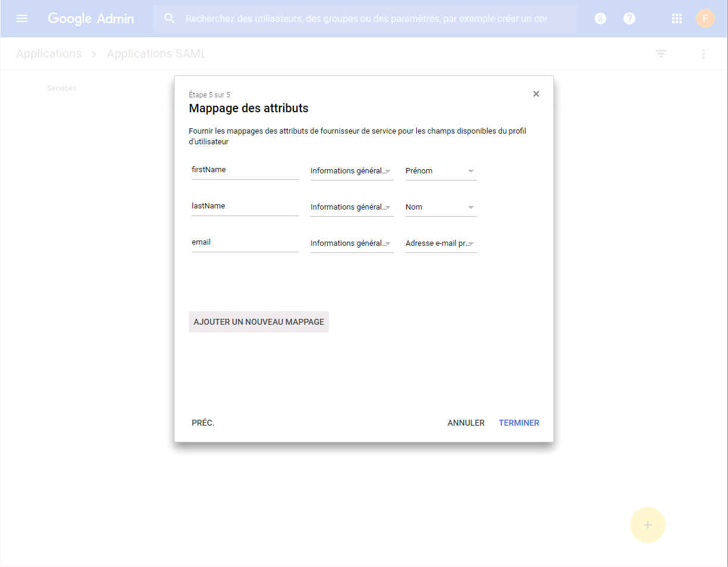Open the Google apps grid

tap(677, 18)
